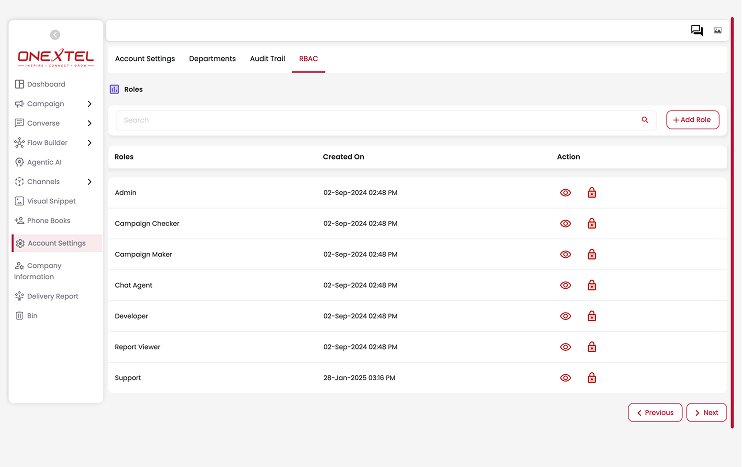Click the Add Role button
This screenshot has width=742, height=467.
point(692,120)
